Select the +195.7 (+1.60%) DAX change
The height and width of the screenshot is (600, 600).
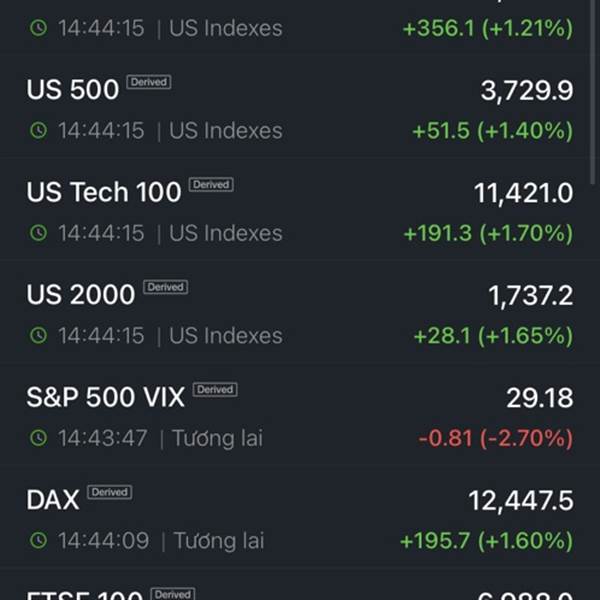[486, 540]
